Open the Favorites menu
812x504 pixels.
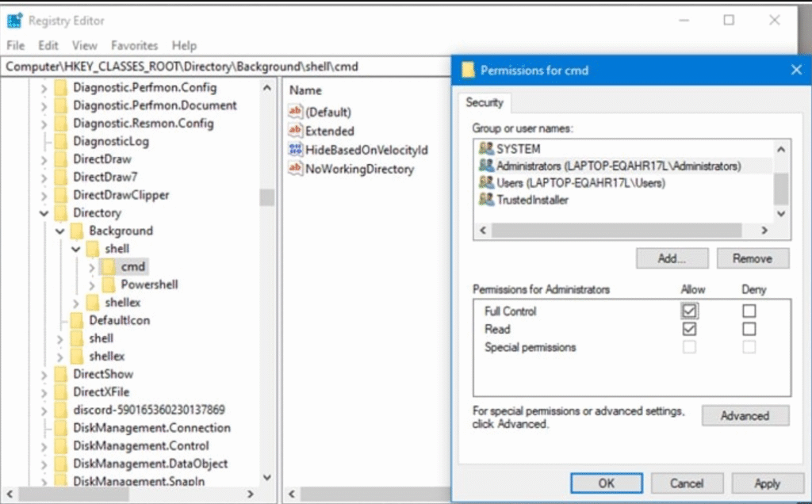click(x=134, y=45)
